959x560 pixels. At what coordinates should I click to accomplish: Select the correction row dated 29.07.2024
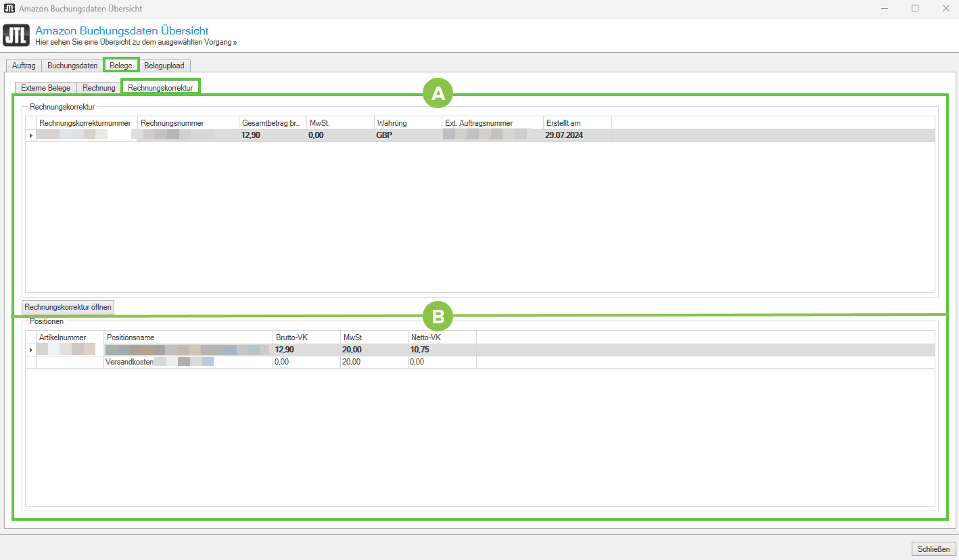pyautogui.click(x=564, y=135)
